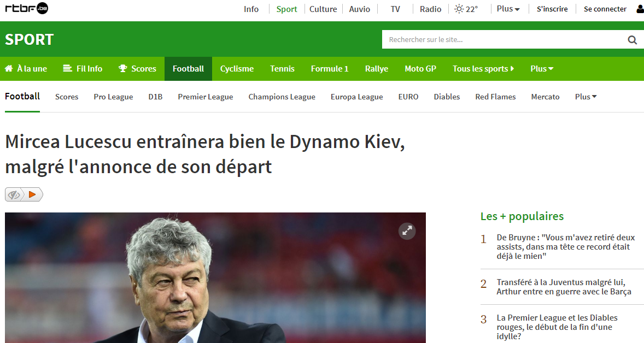Open the D1B page

tap(155, 97)
